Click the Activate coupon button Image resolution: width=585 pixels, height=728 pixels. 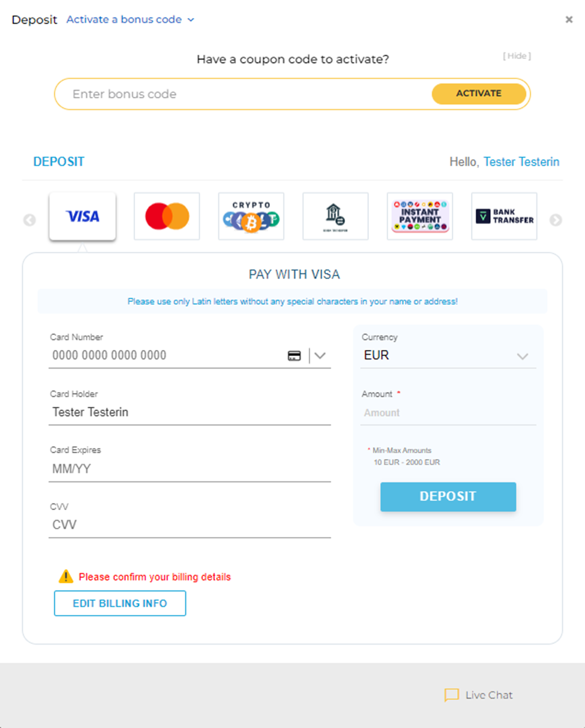(479, 94)
